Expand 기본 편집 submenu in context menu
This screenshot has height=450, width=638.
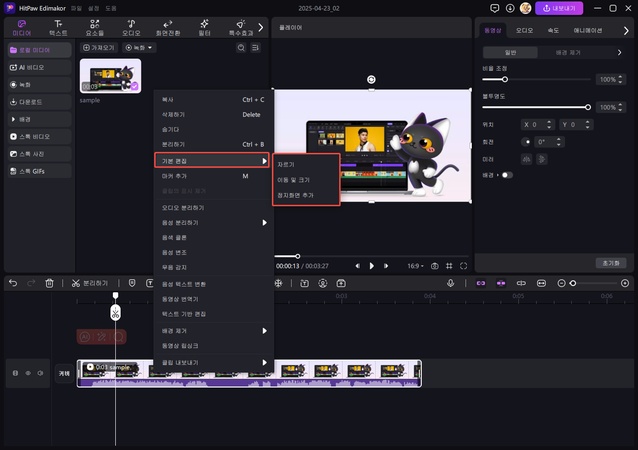tap(212, 161)
